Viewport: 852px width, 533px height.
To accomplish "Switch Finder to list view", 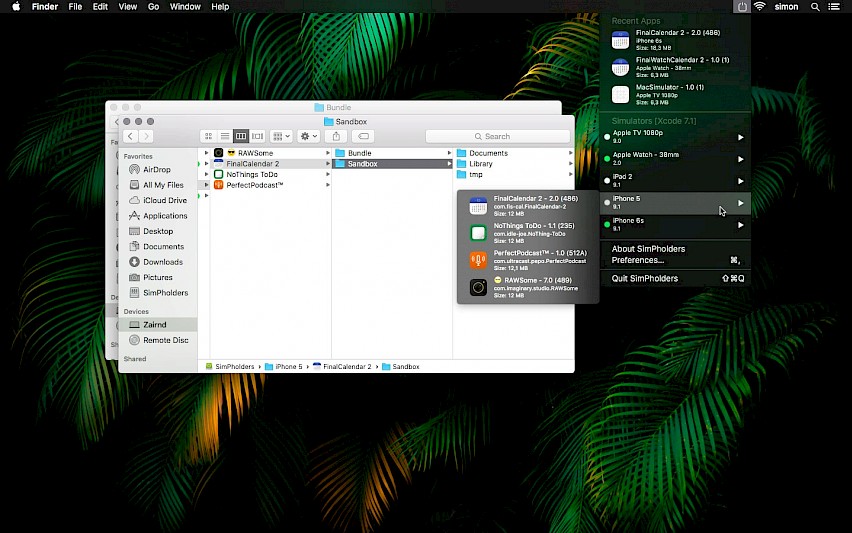I will [x=224, y=136].
